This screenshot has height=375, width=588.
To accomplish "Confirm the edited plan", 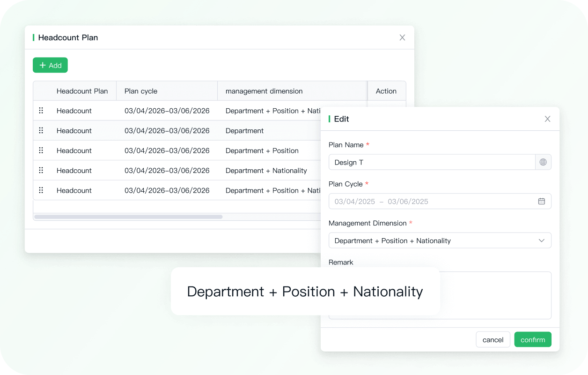I will click(532, 339).
